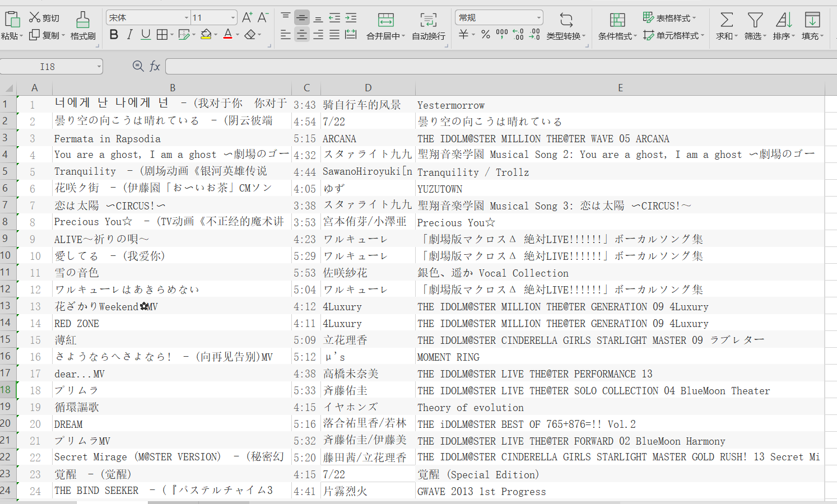837x504 pixels.
Task: Increase decimal places
Action: 518,35
